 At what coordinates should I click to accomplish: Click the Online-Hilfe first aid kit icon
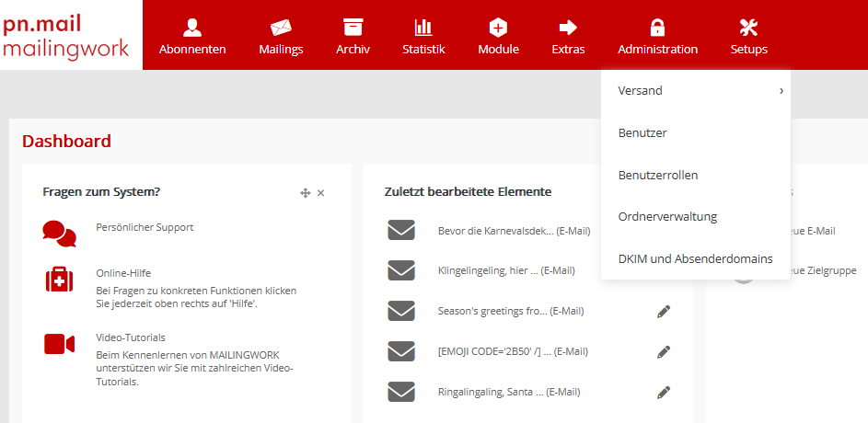(x=59, y=280)
